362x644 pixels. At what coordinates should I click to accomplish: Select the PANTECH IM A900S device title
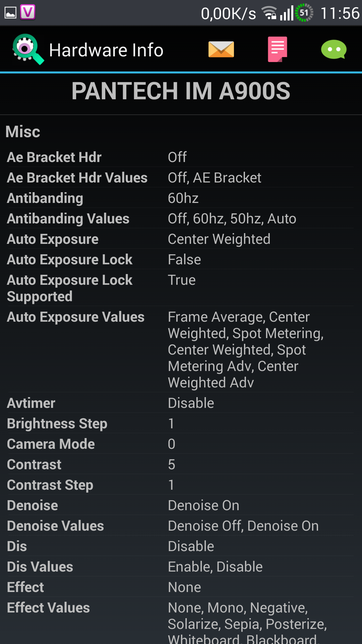181,91
